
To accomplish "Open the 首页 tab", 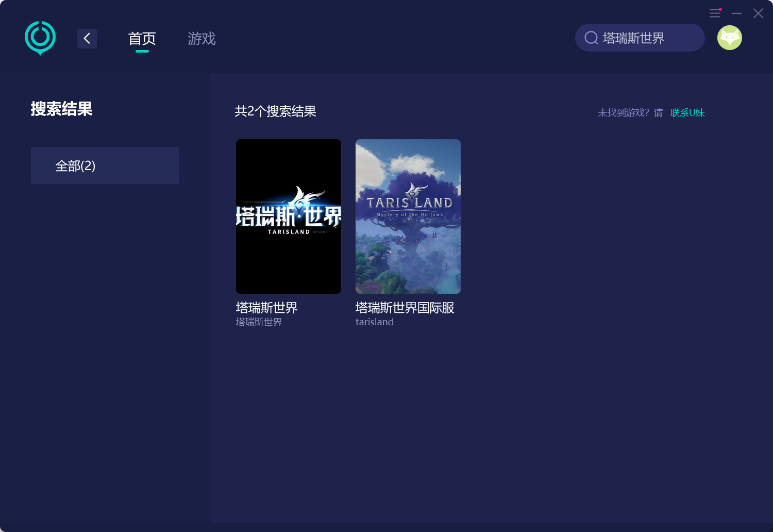I will pyautogui.click(x=142, y=39).
